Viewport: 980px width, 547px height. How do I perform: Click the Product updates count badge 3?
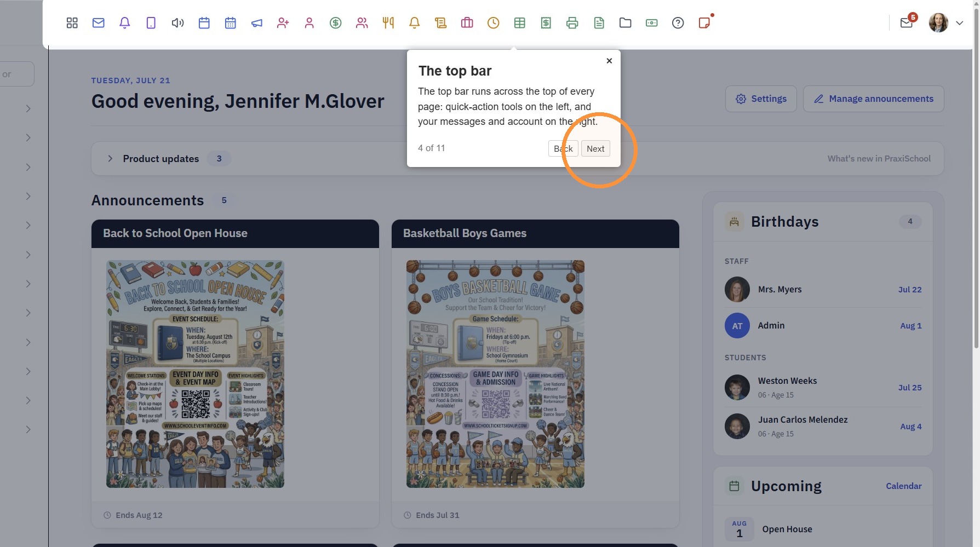[x=219, y=159]
